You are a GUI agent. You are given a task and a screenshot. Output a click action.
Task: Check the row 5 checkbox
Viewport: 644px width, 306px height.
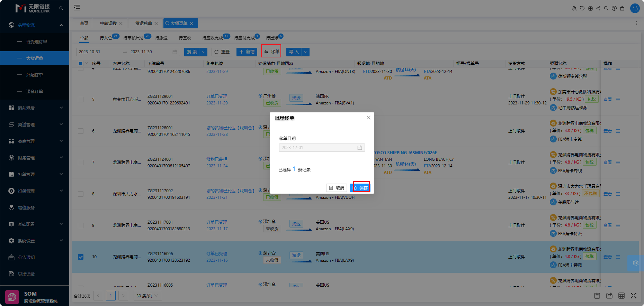tap(81, 100)
